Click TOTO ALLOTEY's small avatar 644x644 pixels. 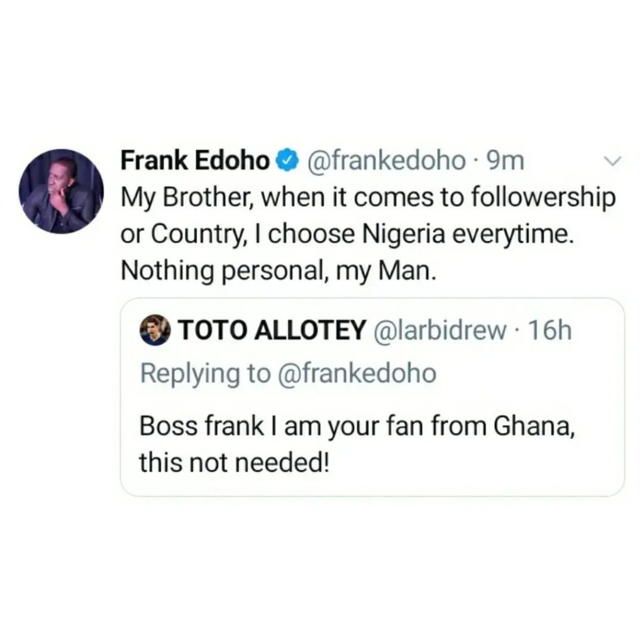pyautogui.click(x=152, y=331)
